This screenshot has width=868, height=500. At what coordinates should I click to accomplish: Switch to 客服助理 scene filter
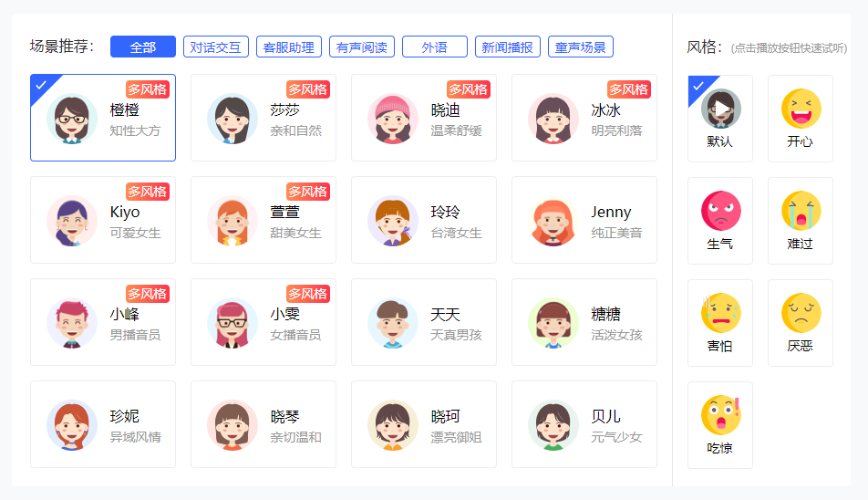pos(289,47)
